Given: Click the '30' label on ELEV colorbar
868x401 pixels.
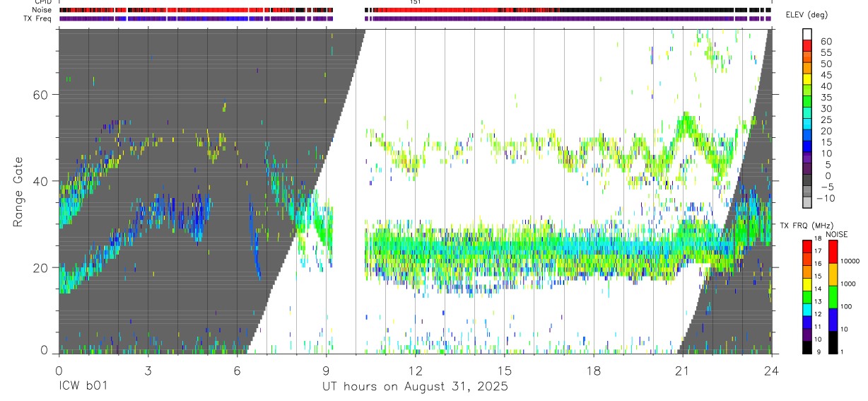Looking at the screenshot, I should [x=826, y=109].
